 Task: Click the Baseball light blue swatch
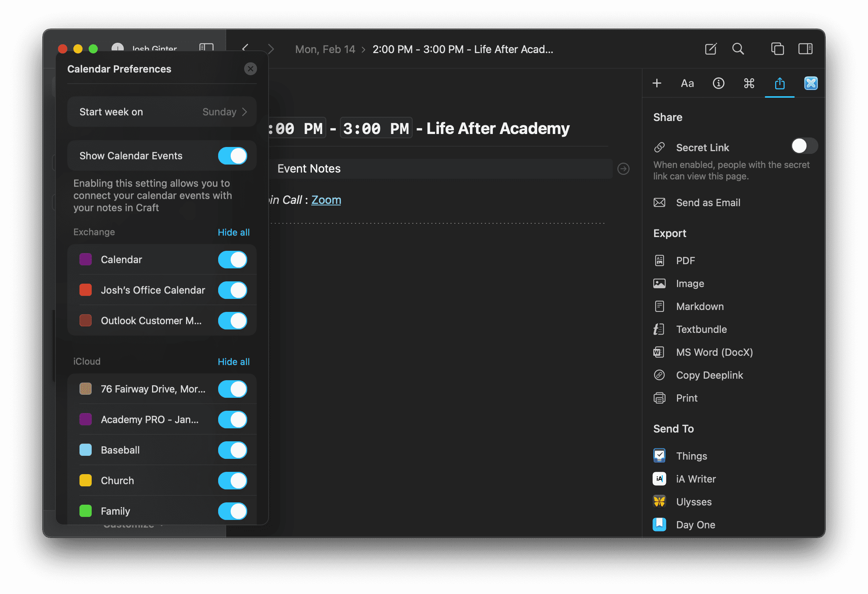(x=86, y=450)
